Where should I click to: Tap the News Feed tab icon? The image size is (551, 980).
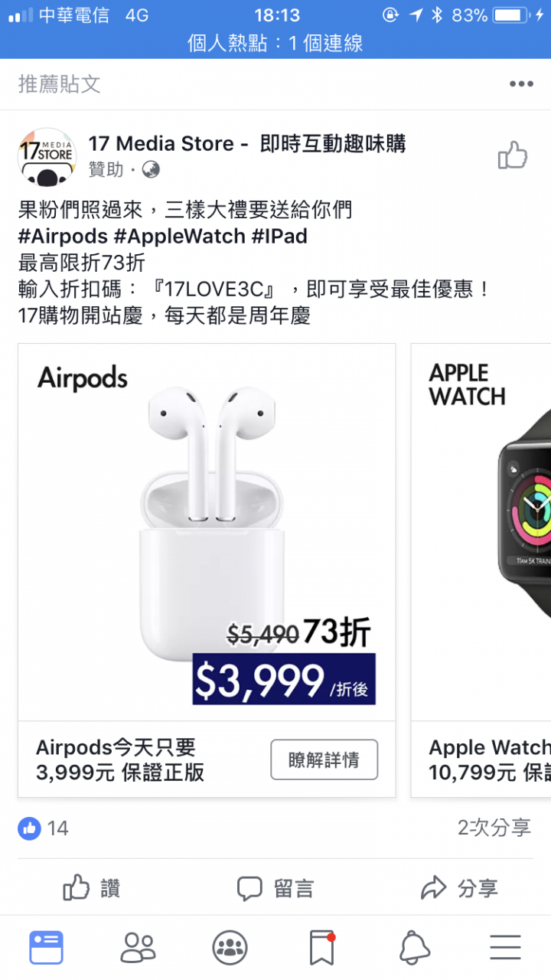click(x=47, y=948)
